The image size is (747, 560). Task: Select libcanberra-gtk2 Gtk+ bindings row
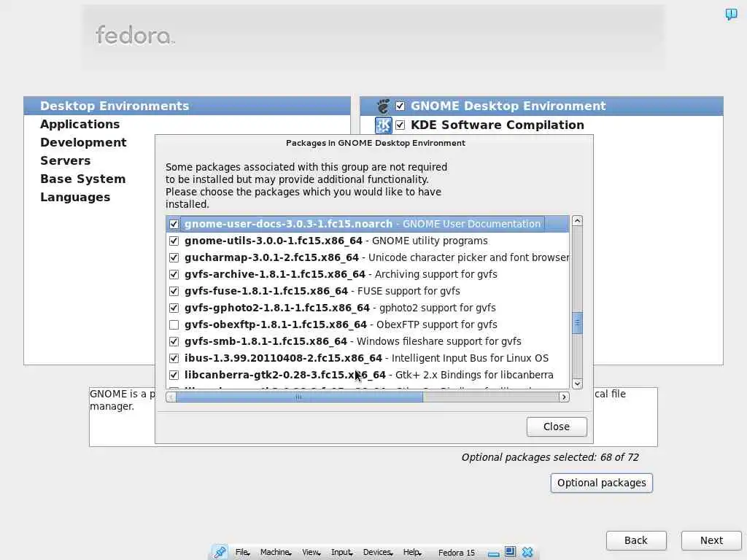point(368,376)
